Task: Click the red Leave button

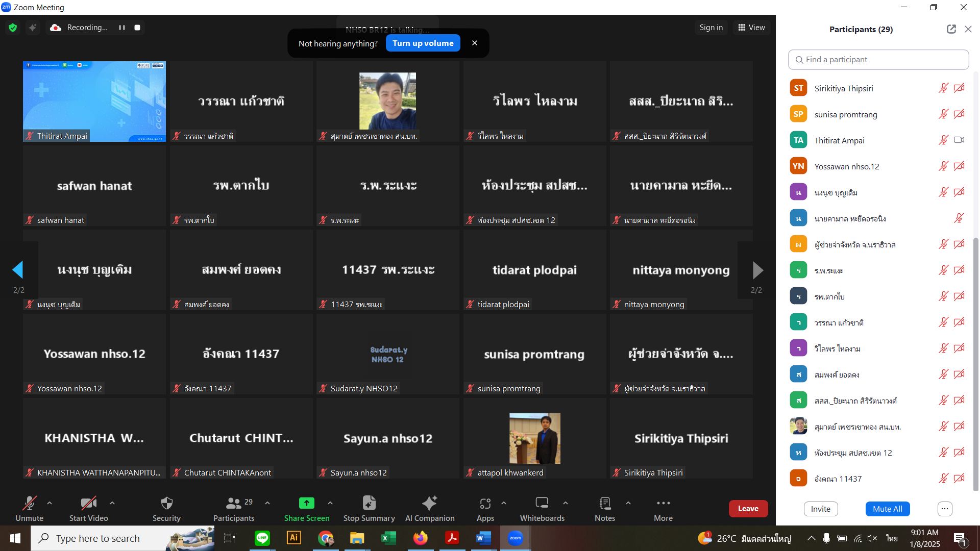Action: [748, 509]
